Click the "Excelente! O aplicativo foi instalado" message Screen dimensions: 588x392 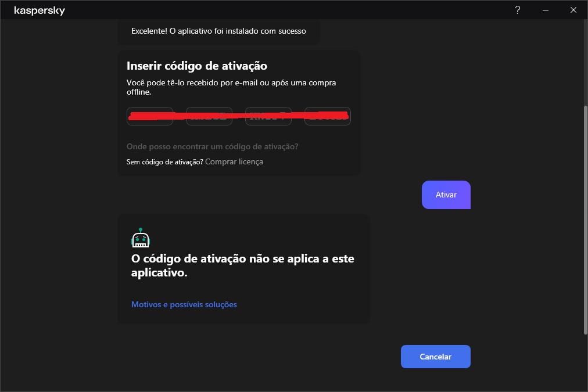point(218,31)
